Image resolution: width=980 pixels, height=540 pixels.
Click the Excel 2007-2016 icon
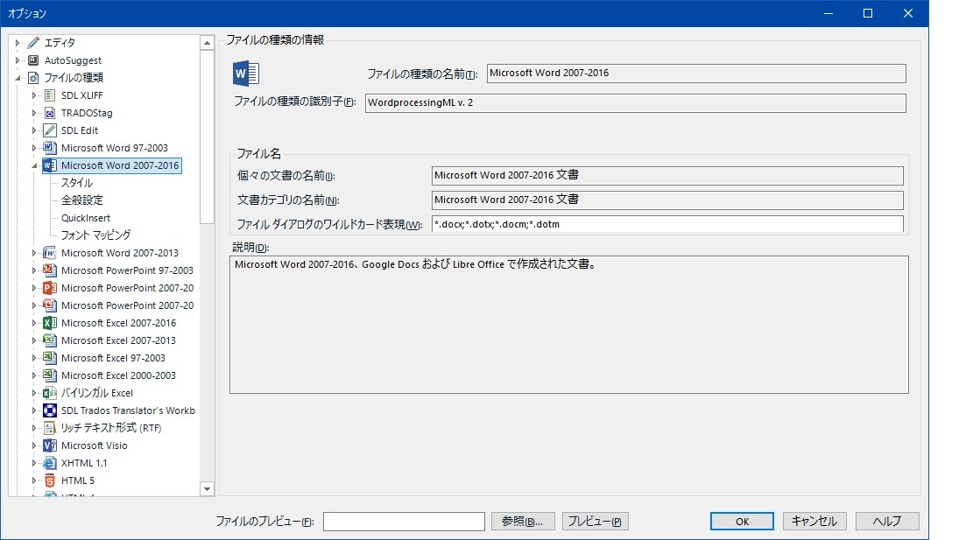(50, 322)
